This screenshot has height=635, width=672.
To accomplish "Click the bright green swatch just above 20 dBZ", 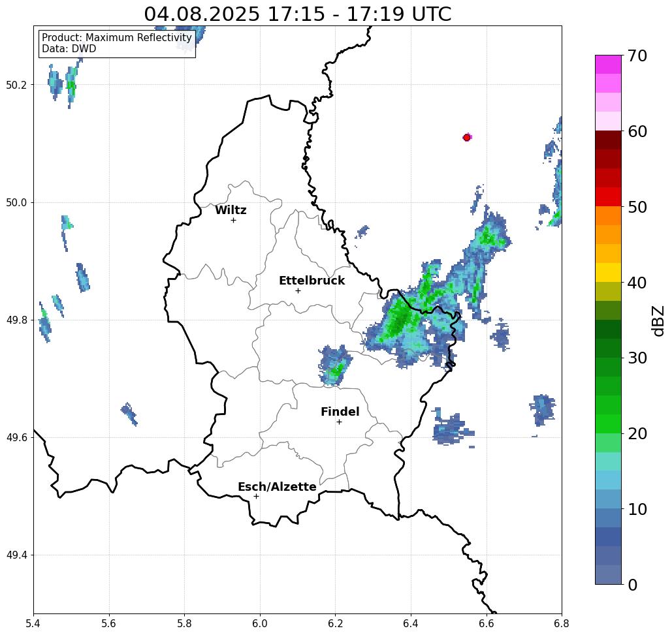I will pos(608,424).
